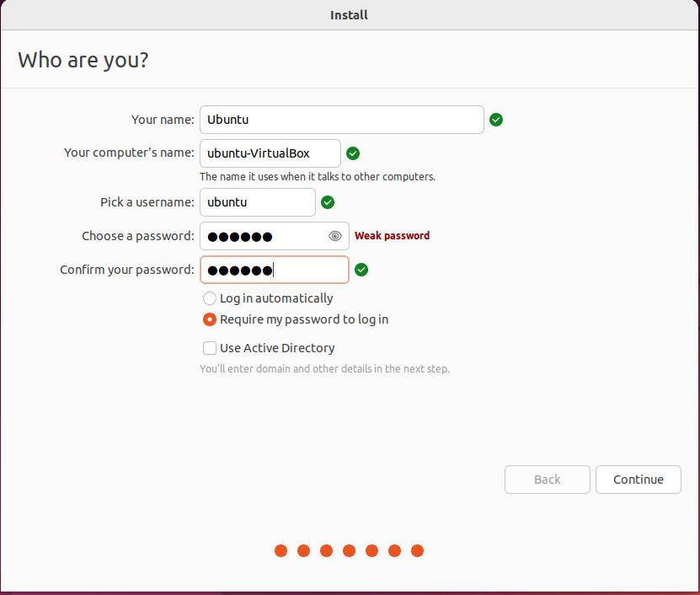700x595 pixels.
Task: Click the green checkmark beside Confirm password
Action: click(x=361, y=270)
